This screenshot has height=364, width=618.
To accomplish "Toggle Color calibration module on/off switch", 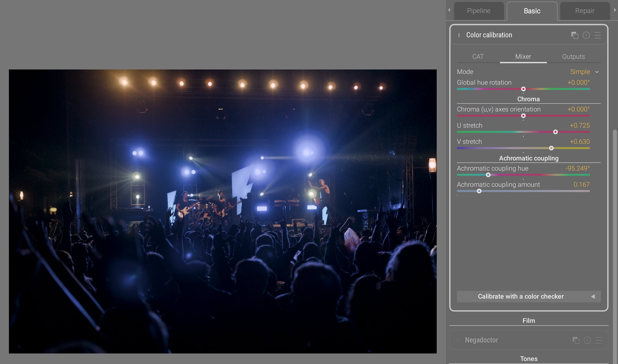I will tap(459, 35).
